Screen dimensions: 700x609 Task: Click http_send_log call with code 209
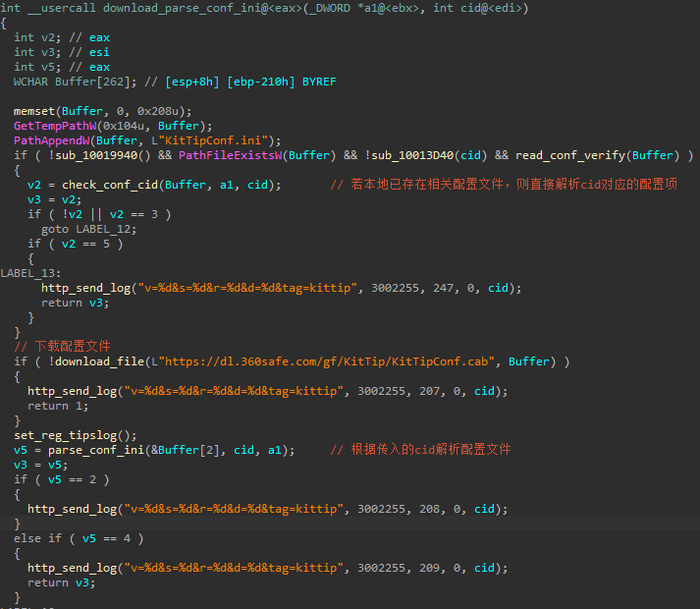pyautogui.click(x=68, y=568)
